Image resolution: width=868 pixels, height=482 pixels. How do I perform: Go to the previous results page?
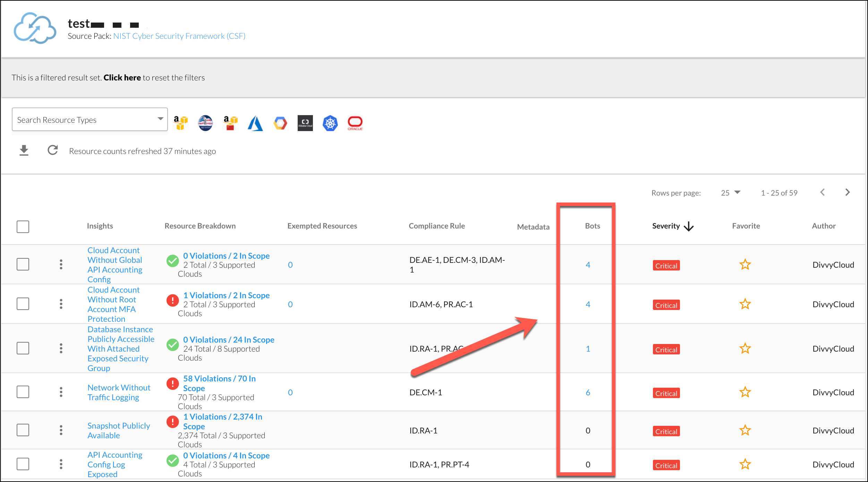[823, 192]
